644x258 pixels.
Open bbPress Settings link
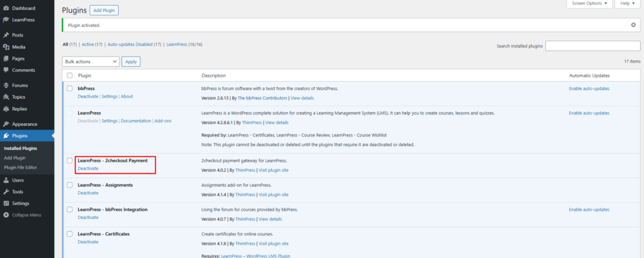pos(109,96)
